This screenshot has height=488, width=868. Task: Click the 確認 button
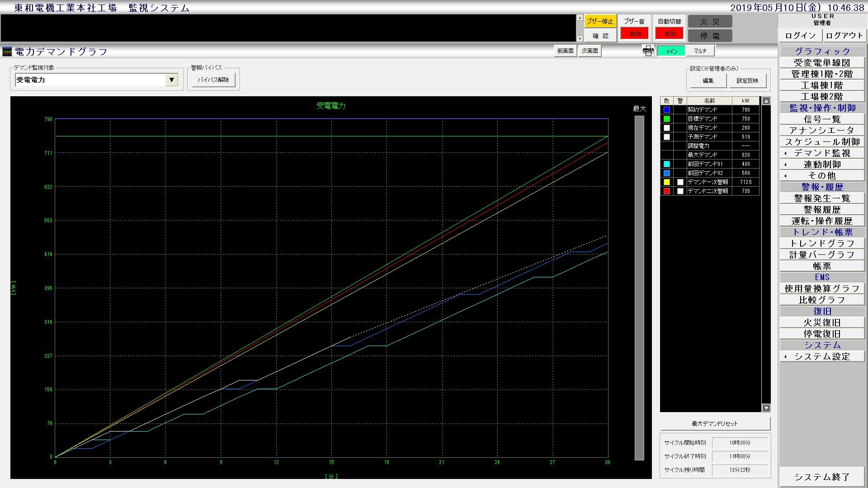point(600,36)
